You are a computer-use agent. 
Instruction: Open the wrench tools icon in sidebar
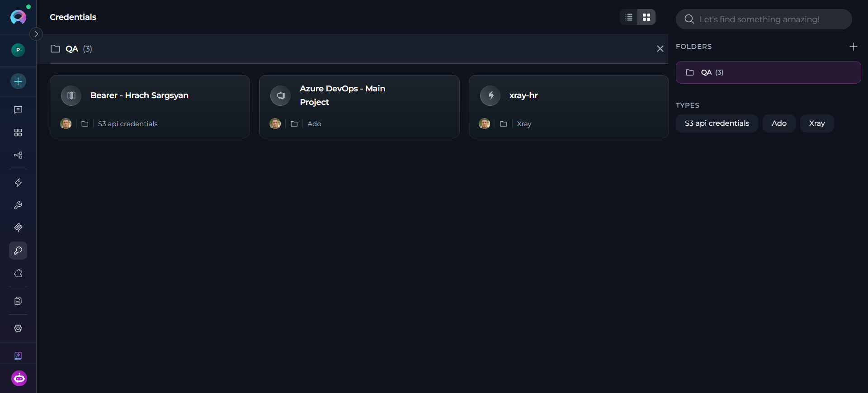pos(18,205)
